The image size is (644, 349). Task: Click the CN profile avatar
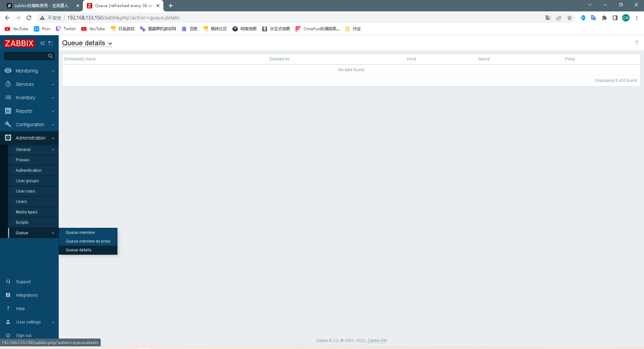[626, 18]
